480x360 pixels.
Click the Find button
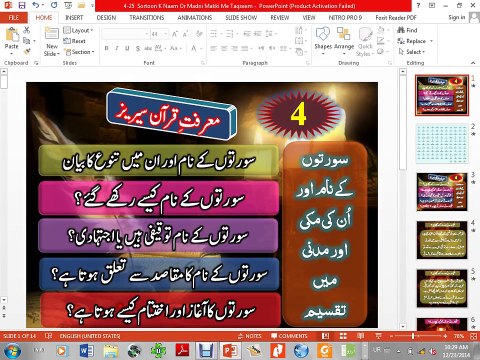[x=407, y=30]
